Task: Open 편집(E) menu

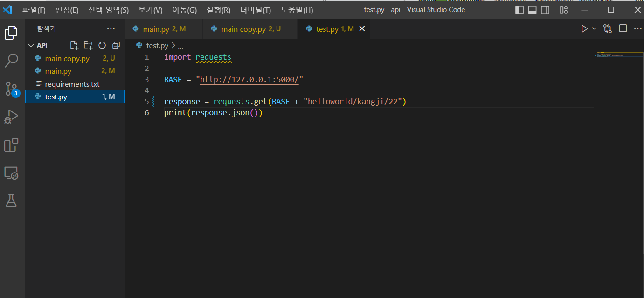Action: pos(67,10)
